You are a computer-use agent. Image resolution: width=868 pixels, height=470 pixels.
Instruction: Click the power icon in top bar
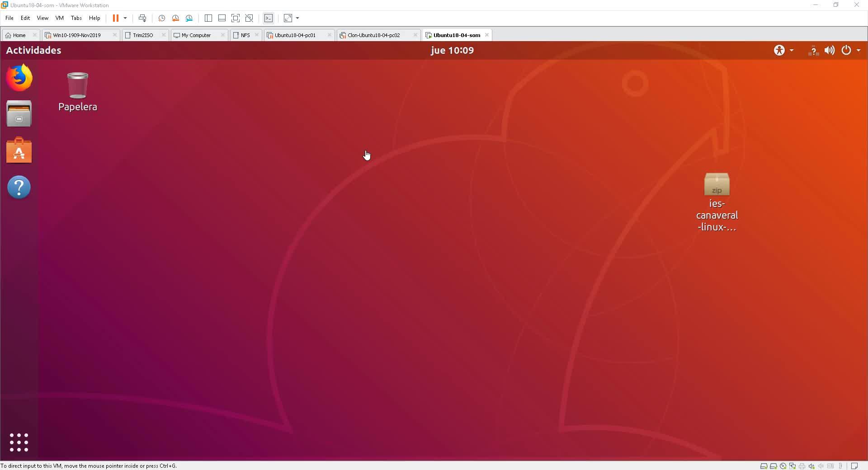[846, 50]
